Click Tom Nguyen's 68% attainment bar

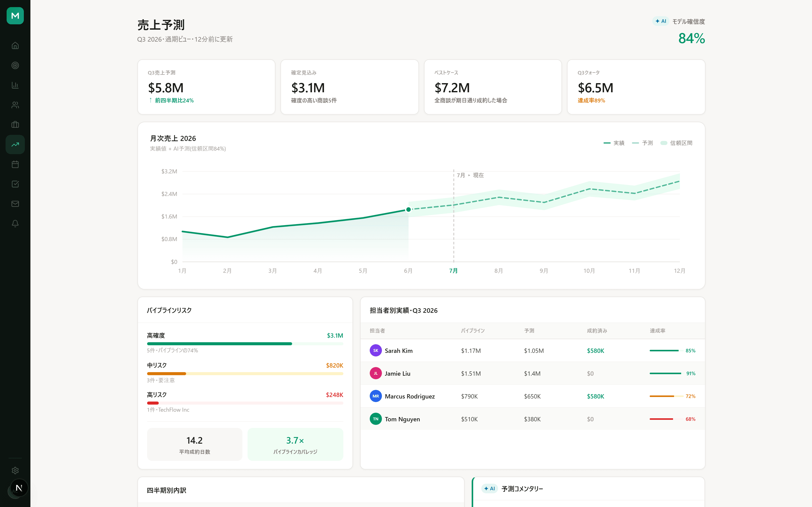(666, 419)
